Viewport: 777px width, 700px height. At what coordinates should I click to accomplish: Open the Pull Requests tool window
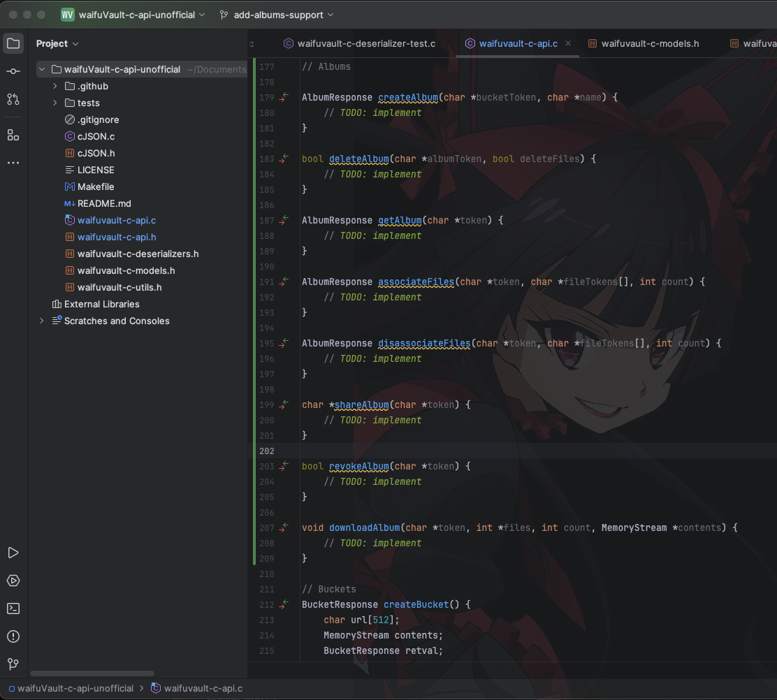click(13, 100)
